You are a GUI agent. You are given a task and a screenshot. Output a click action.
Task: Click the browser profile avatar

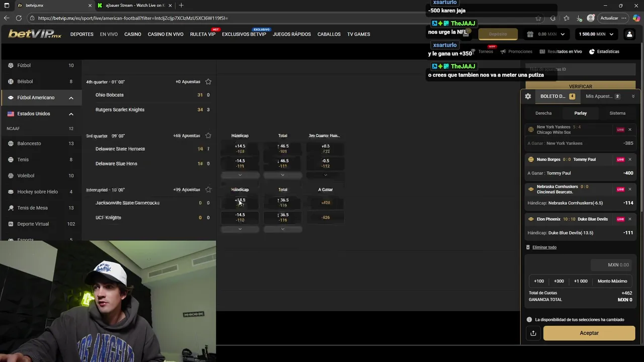(591, 18)
